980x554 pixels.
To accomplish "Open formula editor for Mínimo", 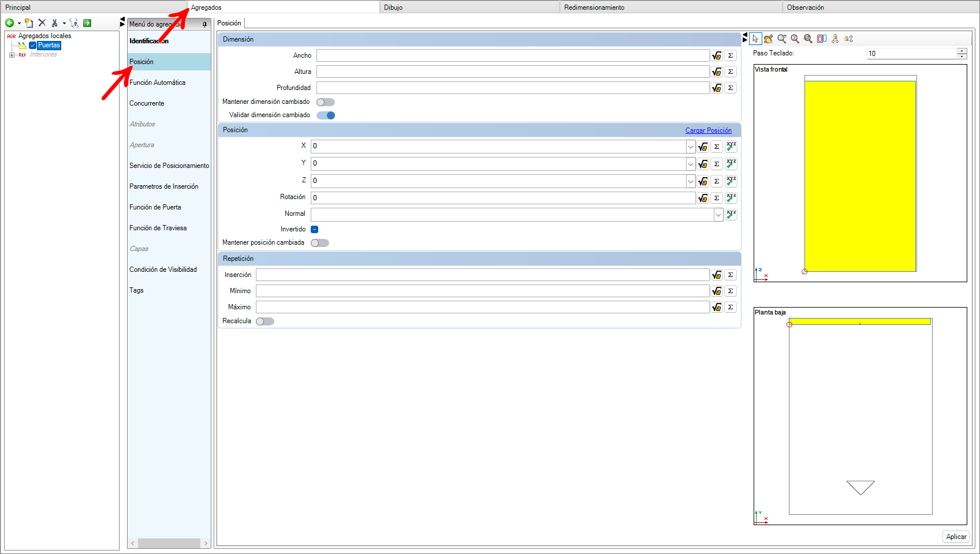I will (x=717, y=291).
